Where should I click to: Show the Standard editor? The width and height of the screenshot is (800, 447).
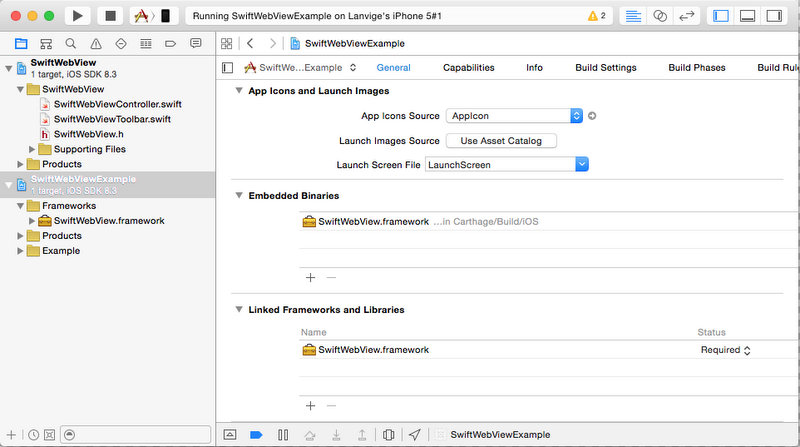[x=633, y=16]
